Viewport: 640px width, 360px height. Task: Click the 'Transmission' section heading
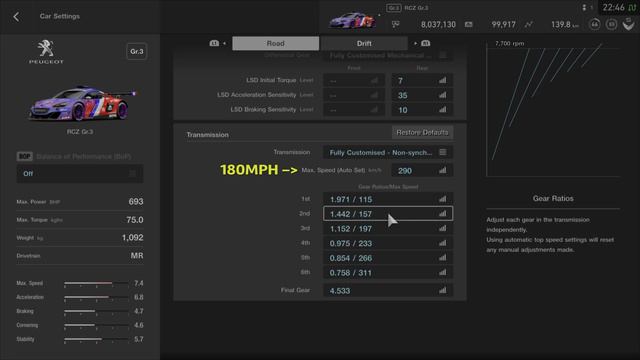click(x=207, y=135)
